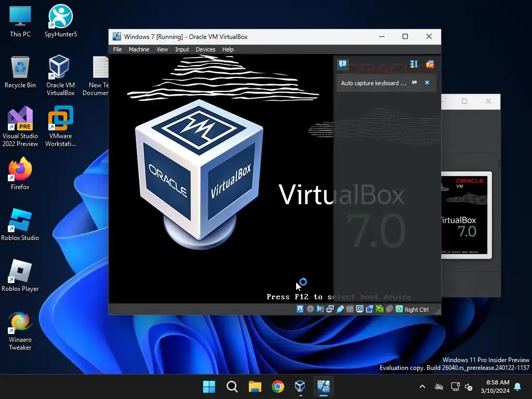Click the notification sort order icon
Image resolution: width=532 pixels, height=399 pixels.
(414, 64)
